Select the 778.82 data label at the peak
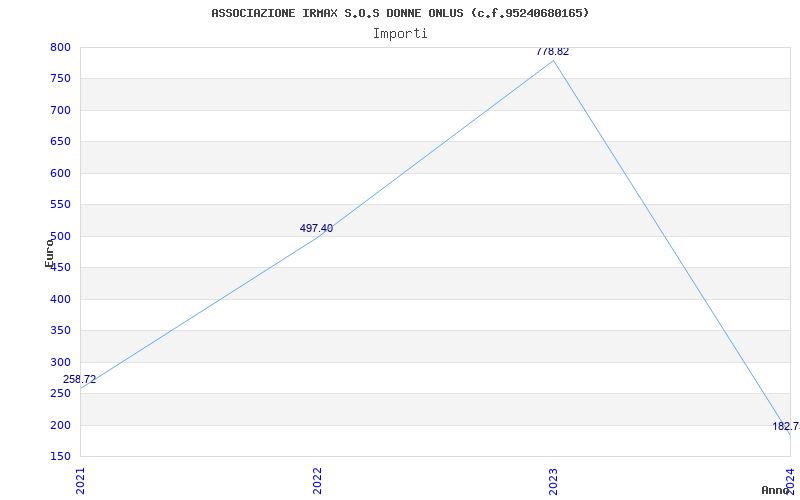The image size is (800, 500). tap(553, 52)
